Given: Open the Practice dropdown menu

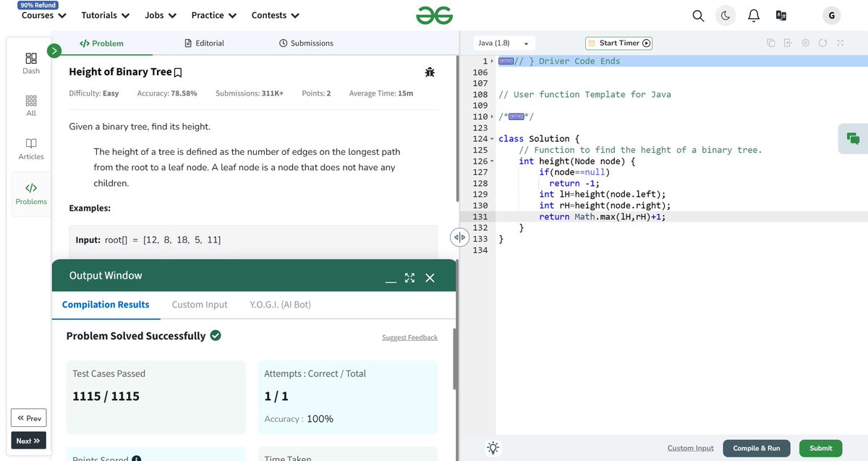Looking at the screenshot, I should point(214,15).
